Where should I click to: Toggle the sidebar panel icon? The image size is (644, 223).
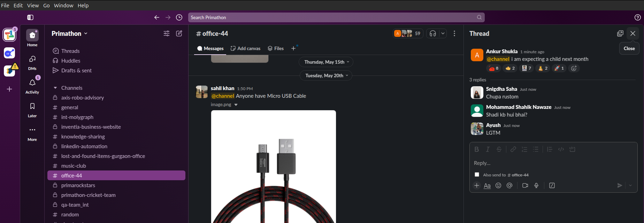tap(30, 17)
